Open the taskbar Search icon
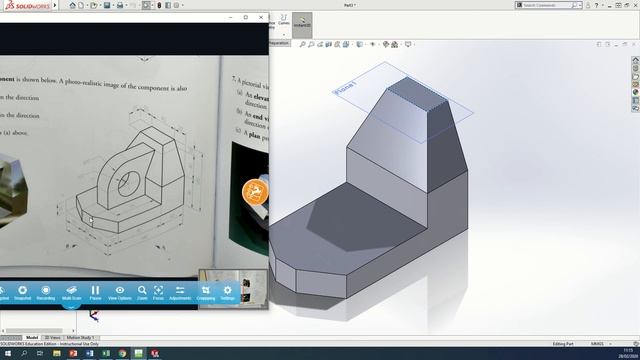 (x=24, y=353)
